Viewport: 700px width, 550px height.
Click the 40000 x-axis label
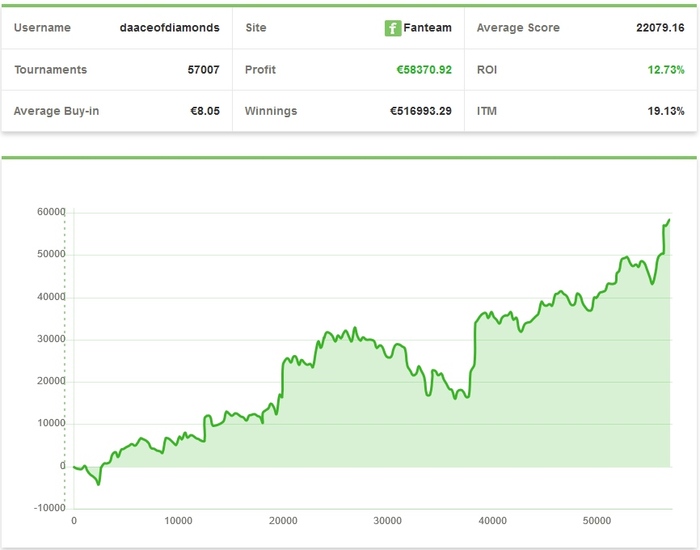tap(492, 521)
